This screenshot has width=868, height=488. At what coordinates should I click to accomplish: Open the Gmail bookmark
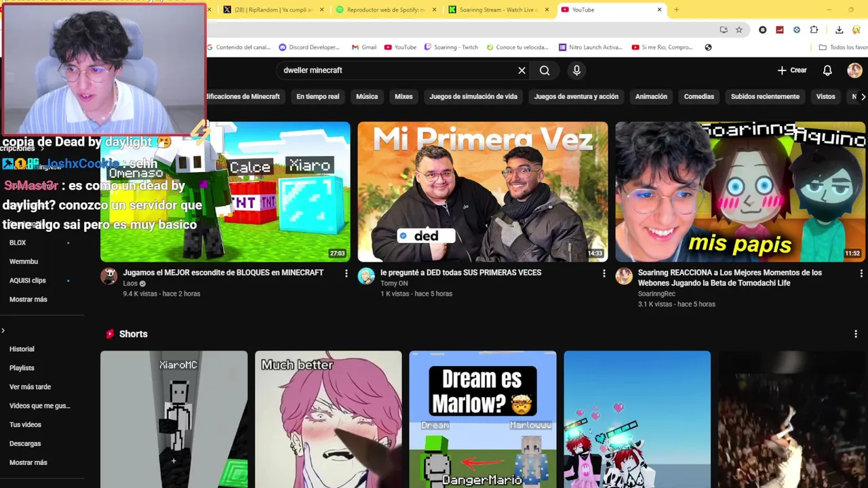pyautogui.click(x=364, y=47)
